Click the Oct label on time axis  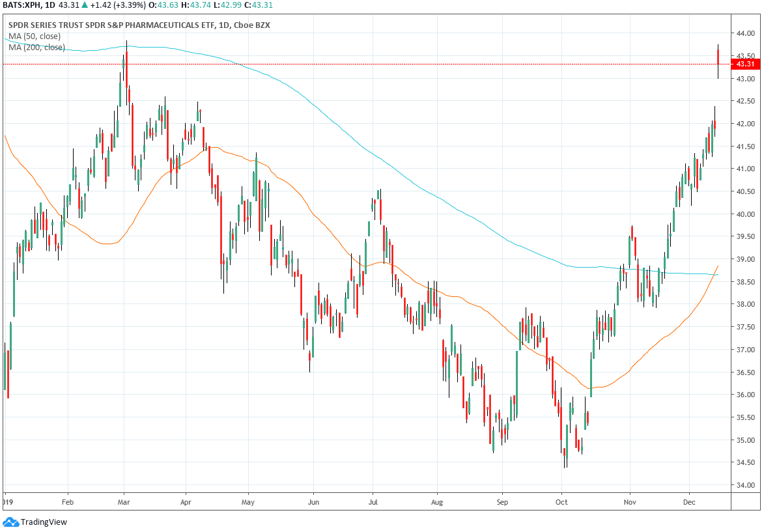(x=562, y=502)
